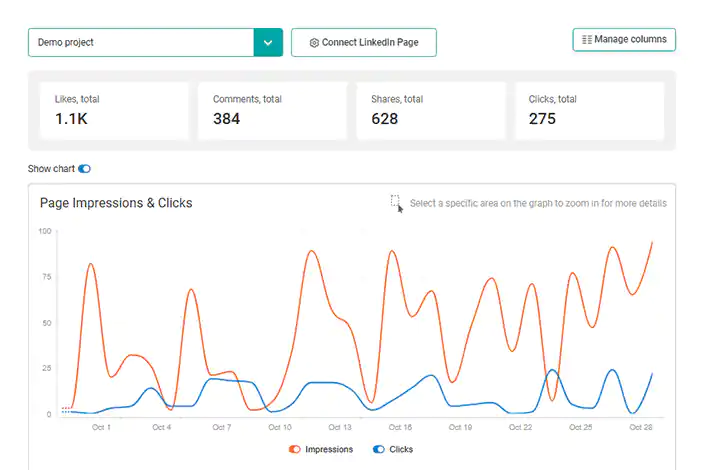Viewport: 704px width, 470px height.
Task: Click the Comments, total value 384
Action: 226,119
